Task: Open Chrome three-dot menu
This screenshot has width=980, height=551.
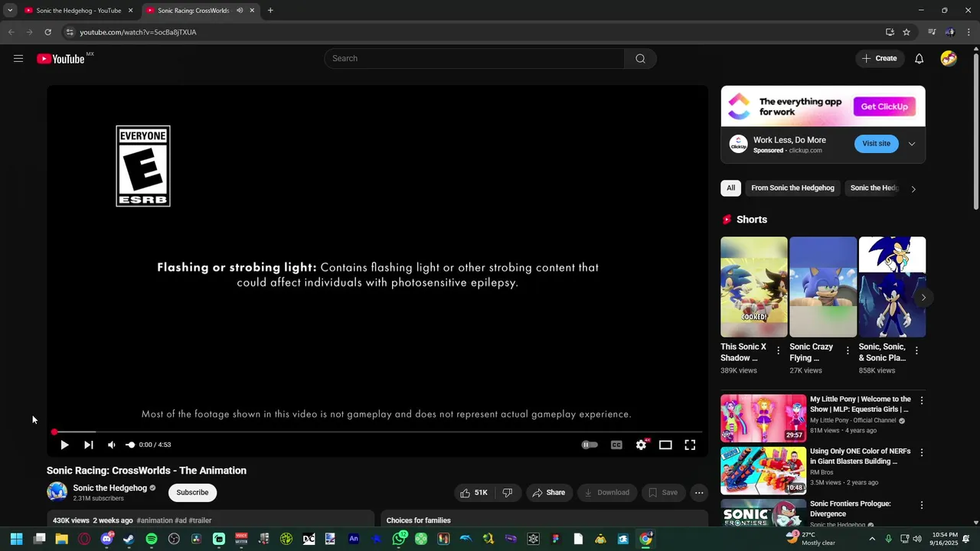Action: pyautogui.click(x=969, y=32)
